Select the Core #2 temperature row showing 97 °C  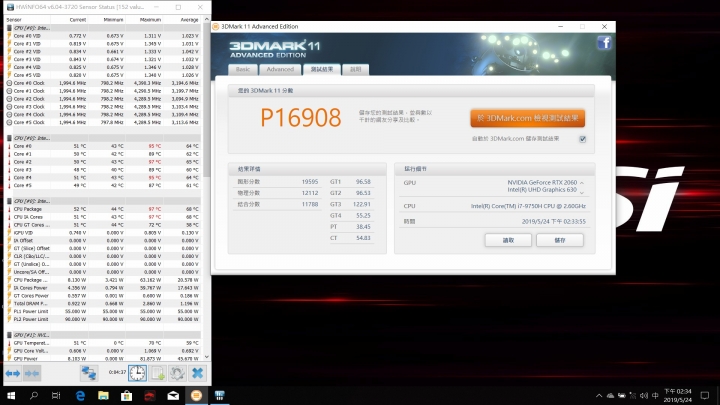pos(103,162)
